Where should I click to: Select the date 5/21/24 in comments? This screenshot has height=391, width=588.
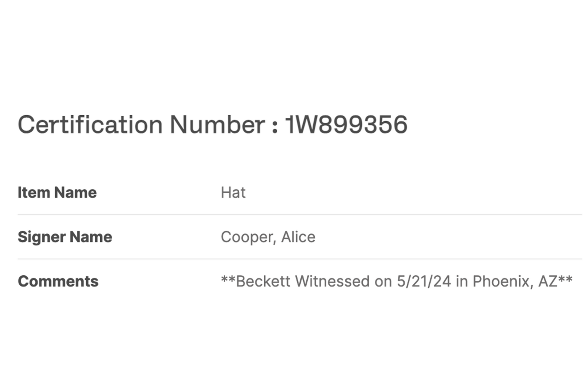point(424,281)
